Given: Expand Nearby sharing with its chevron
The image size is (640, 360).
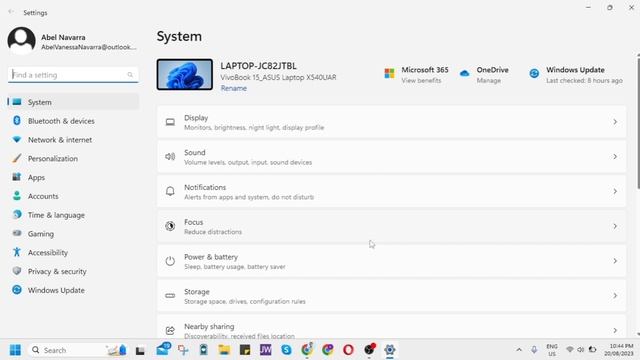Looking at the screenshot, I should pyautogui.click(x=615, y=330).
